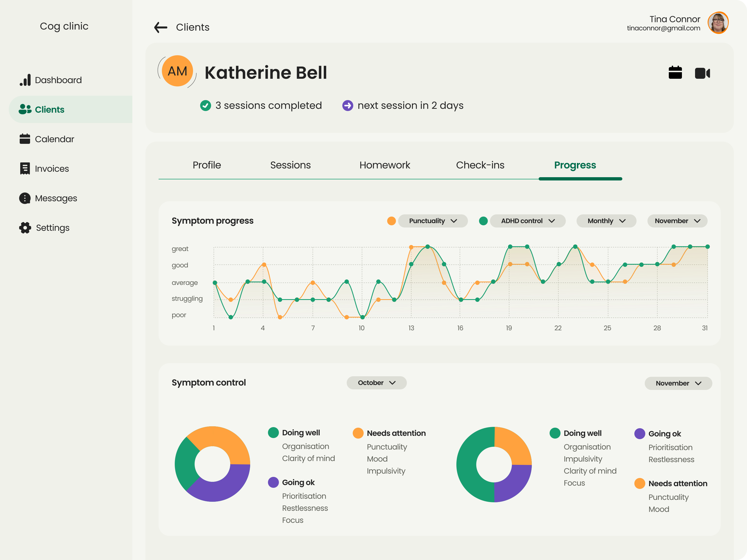Open November dropdown in Symptom progress
Viewport: 747px width, 560px height.
click(677, 221)
